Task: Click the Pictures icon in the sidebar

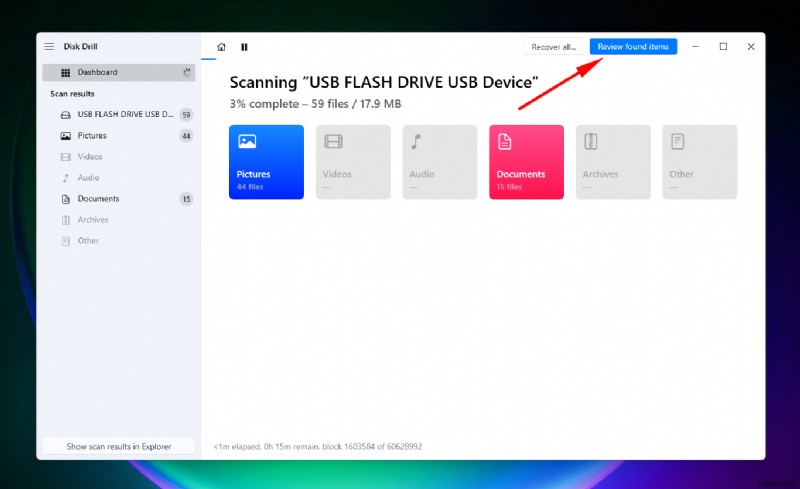Action: 66,136
